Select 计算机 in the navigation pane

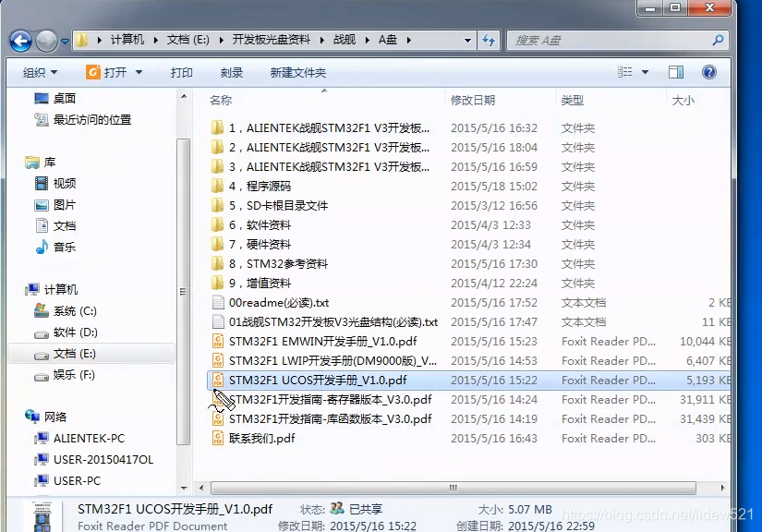coord(61,290)
